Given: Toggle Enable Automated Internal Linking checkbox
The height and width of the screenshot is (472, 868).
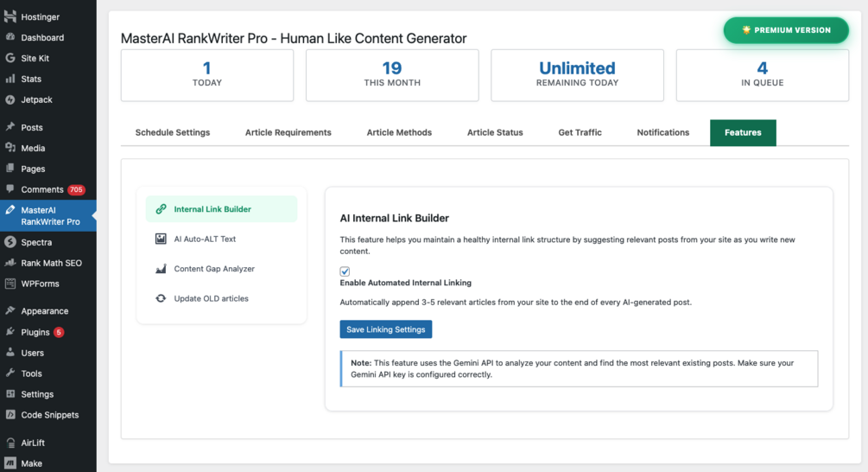Looking at the screenshot, I should 345,271.
